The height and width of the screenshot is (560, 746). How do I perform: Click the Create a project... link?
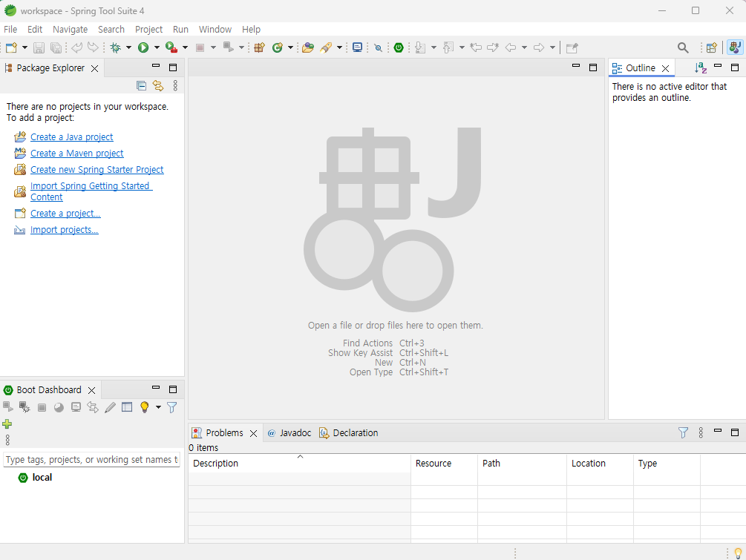pyautogui.click(x=65, y=214)
